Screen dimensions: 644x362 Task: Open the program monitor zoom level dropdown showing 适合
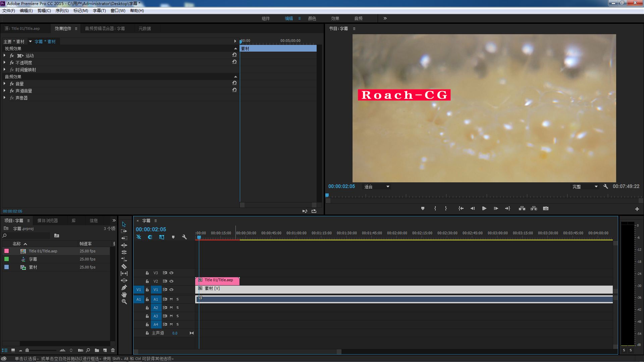(x=376, y=186)
